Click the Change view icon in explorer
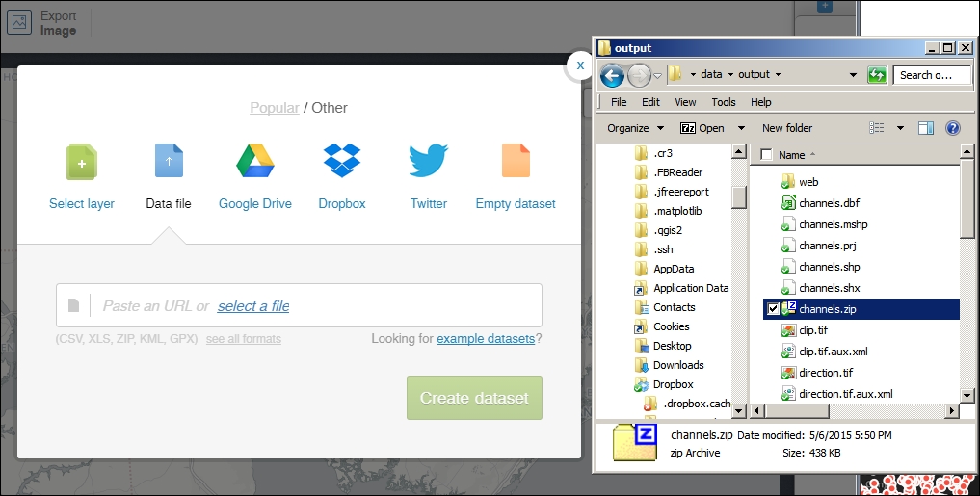 (x=876, y=128)
